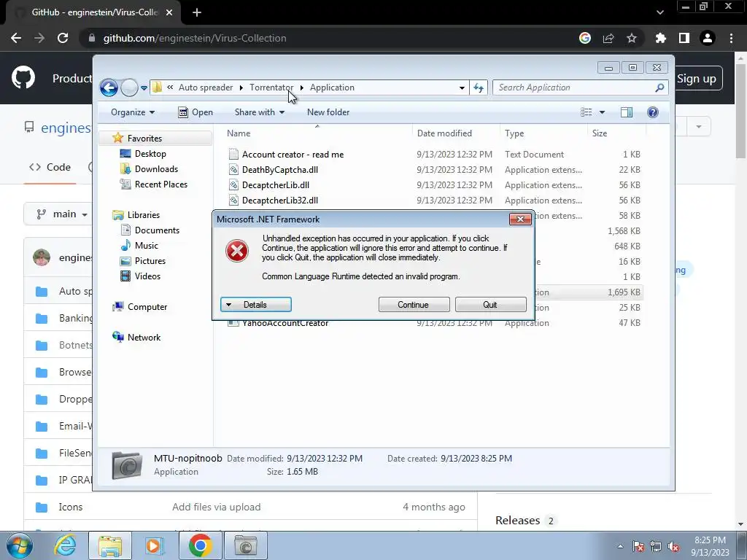
Task: Close the Microsoft .NET Framework dialog
Action: pos(520,219)
